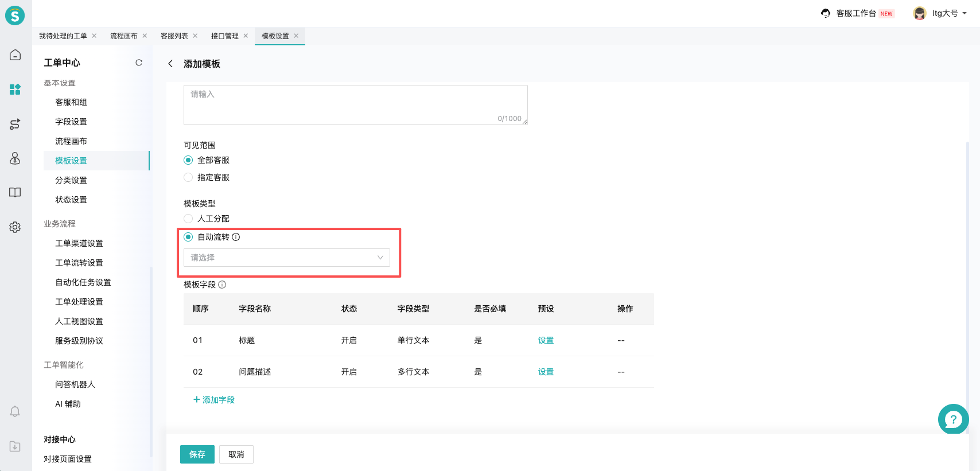Click refresh icon next to 工单中心
Screen dimensions: 980x471
(x=139, y=63)
